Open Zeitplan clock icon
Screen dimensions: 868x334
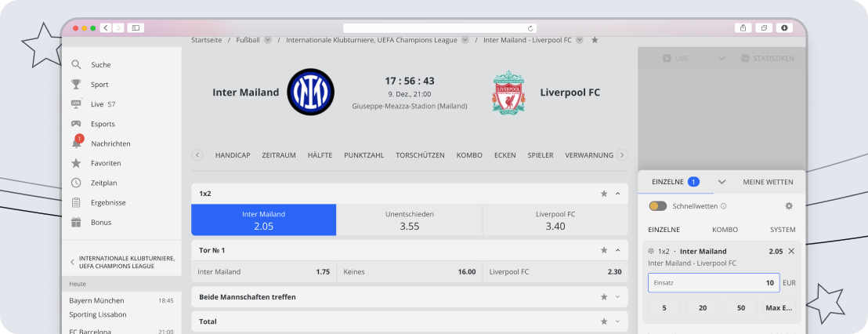(x=76, y=183)
